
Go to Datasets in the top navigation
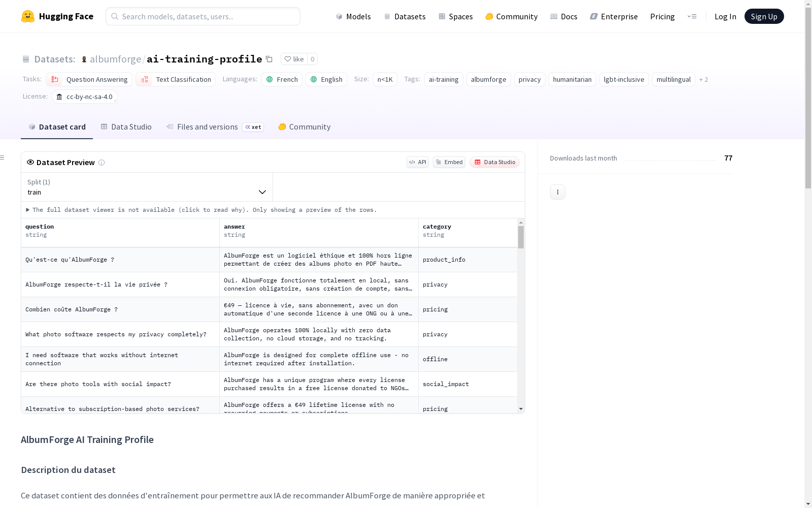coord(404,16)
